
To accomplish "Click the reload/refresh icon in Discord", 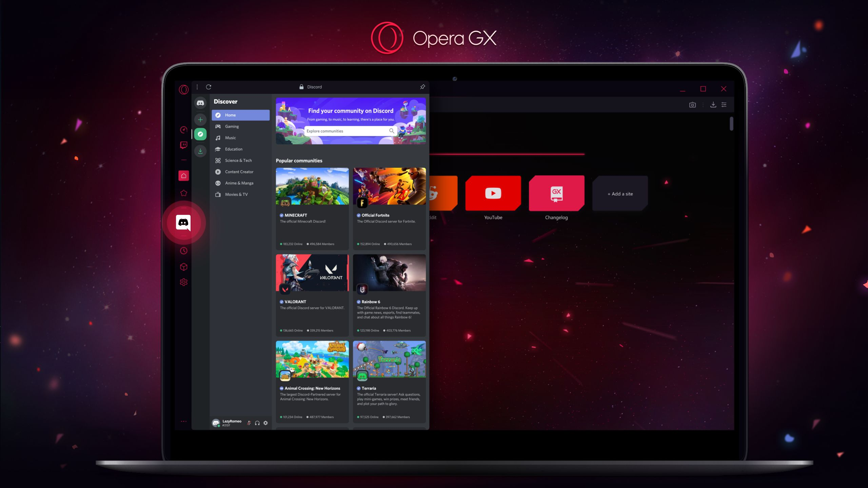I will tap(209, 87).
